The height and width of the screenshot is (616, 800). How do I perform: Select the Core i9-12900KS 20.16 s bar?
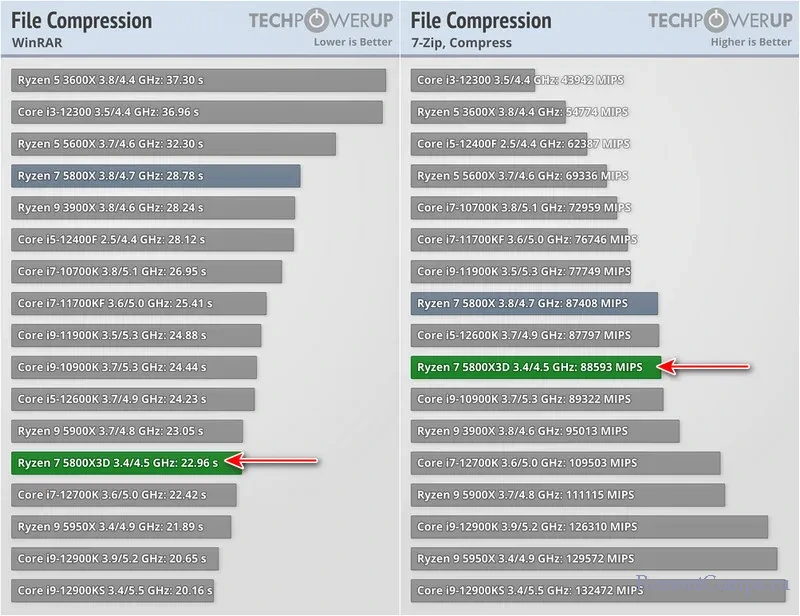(113, 591)
